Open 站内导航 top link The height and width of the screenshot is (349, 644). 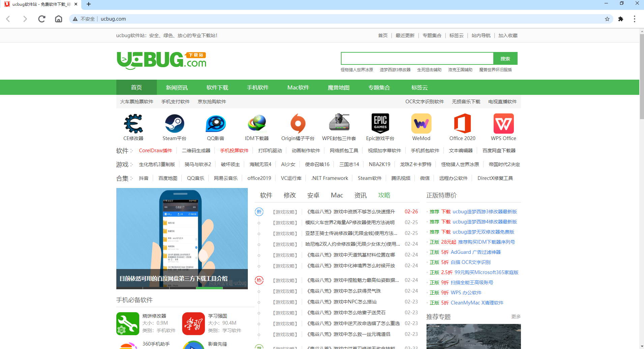[x=481, y=35]
